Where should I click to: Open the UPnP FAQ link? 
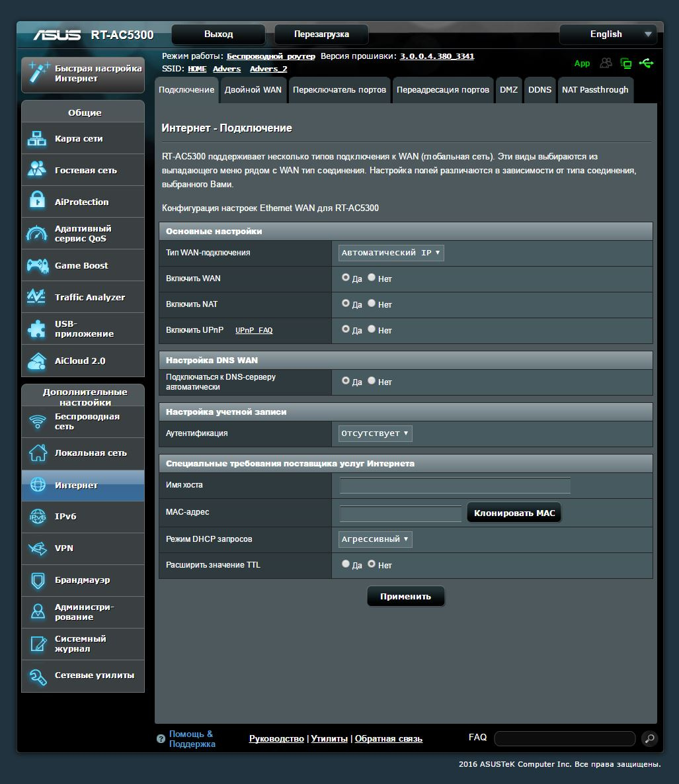click(x=254, y=331)
